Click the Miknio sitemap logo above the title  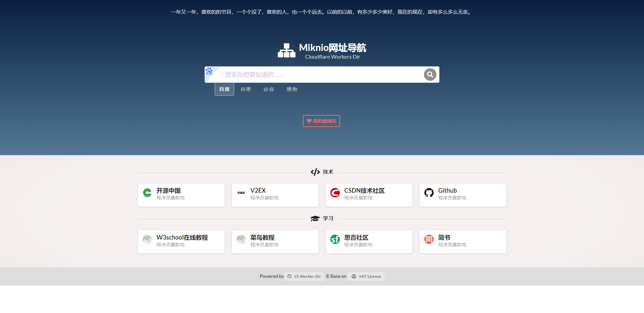click(286, 50)
